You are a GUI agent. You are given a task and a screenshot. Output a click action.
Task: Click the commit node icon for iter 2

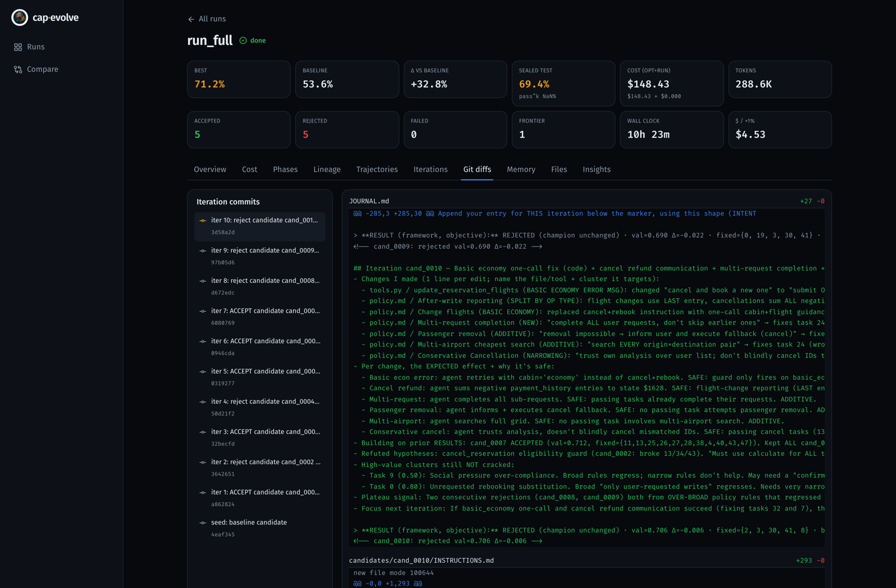click(203, 463)
